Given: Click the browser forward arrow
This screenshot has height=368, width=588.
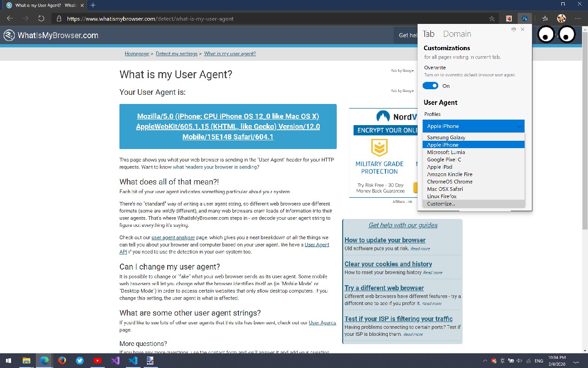Looking at the screenshot, I should pos(25,19).
